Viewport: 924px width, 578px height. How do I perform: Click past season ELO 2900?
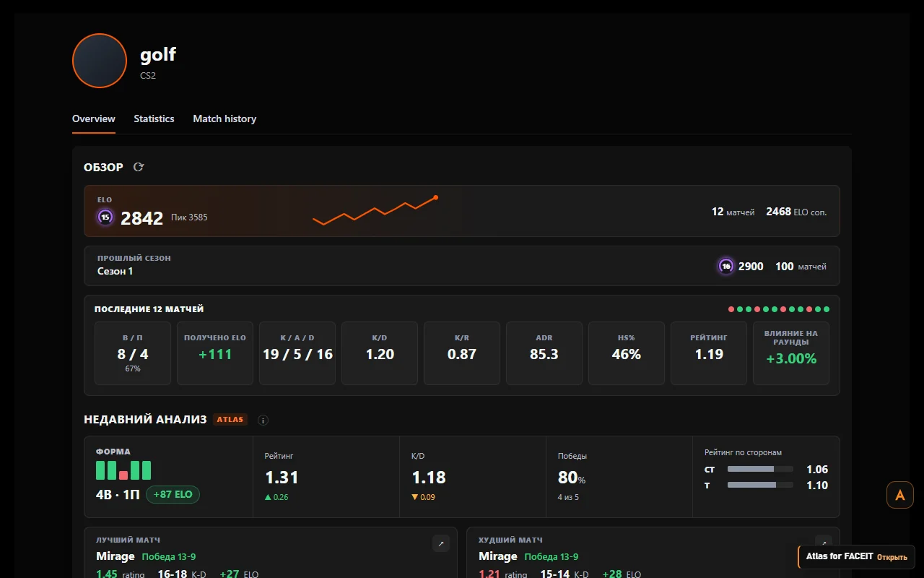tap(751, 266)
